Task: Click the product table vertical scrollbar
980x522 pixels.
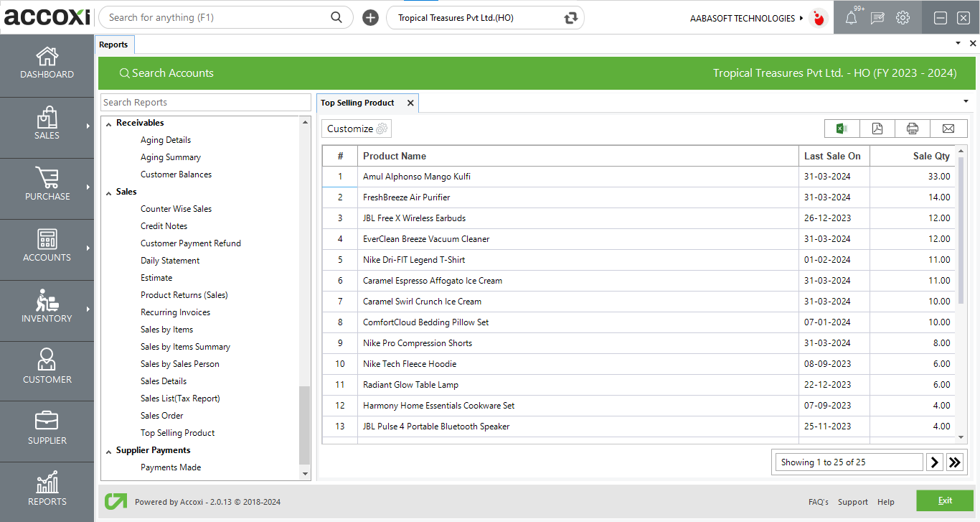Action: pos(961,230)
